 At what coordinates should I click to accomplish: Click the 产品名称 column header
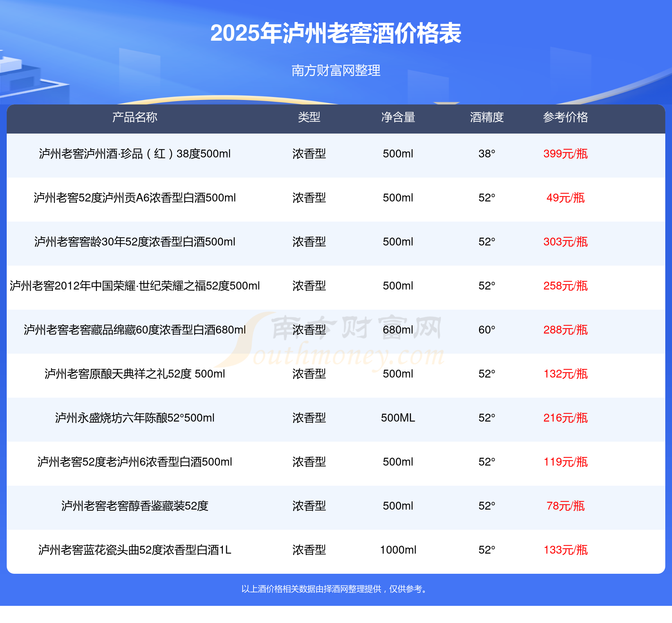click(x=135, y=117)
